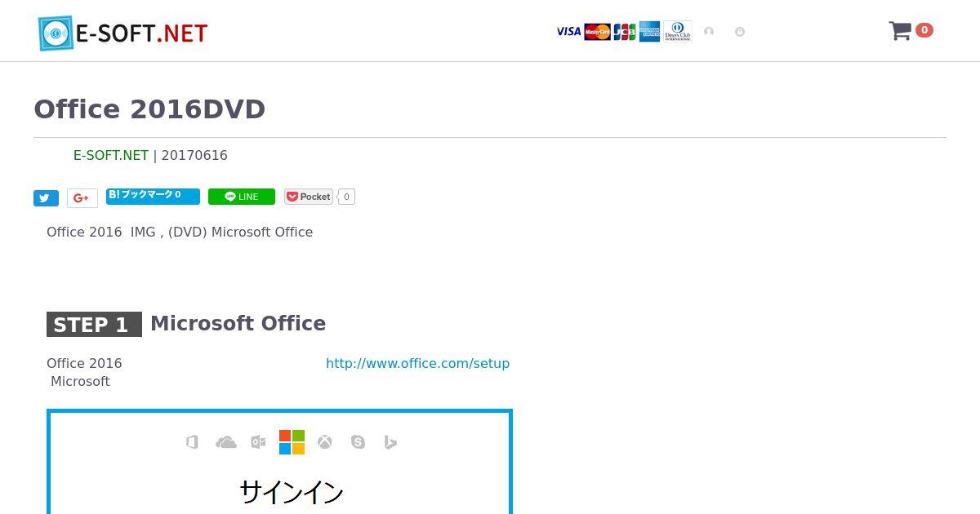Click the VISA payment logo
This screenshot has height=514, width=980.
(568, 32)
